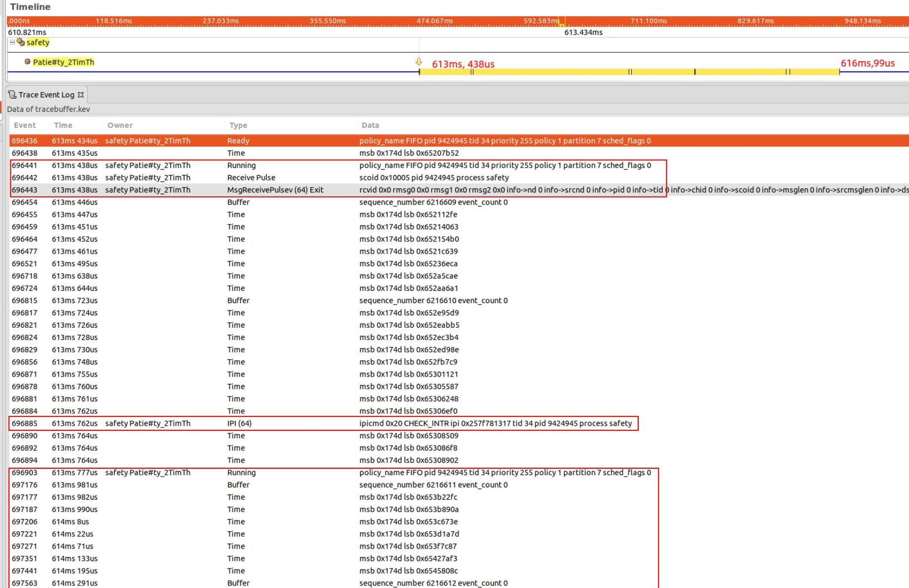
Task: Switch to the Trace Event Log tab
Action: (x=46, y=95)
